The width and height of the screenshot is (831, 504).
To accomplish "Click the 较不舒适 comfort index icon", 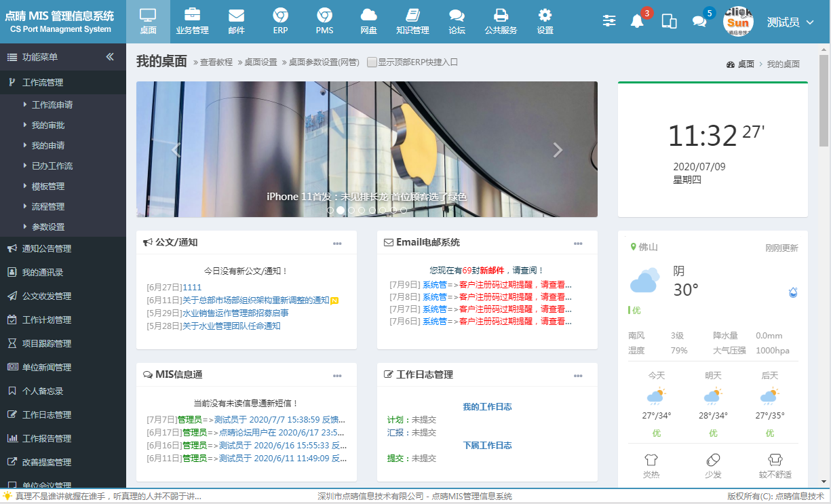I will click(775, 460).
